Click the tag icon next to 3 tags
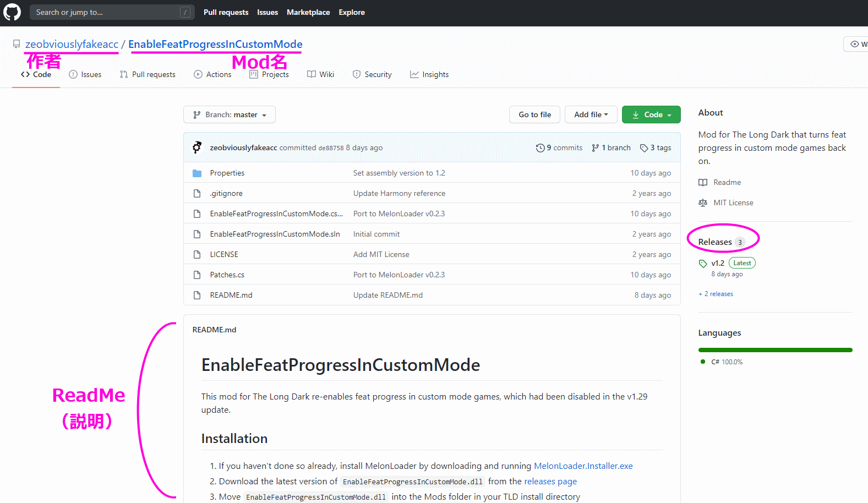This screenshot has width=868, height=503. [x=644, y=147]
